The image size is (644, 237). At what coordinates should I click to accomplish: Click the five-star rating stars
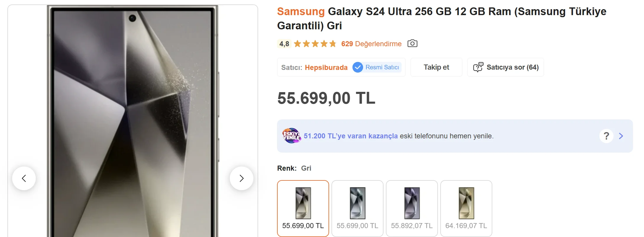(x=315, y=44)
